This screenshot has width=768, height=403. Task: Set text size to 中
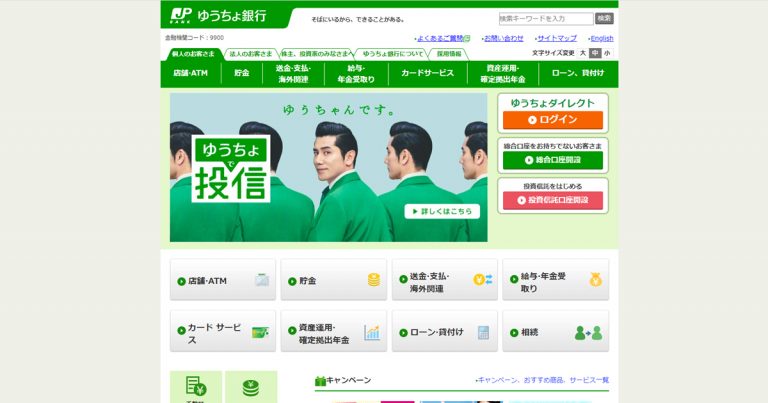[595, 53]
